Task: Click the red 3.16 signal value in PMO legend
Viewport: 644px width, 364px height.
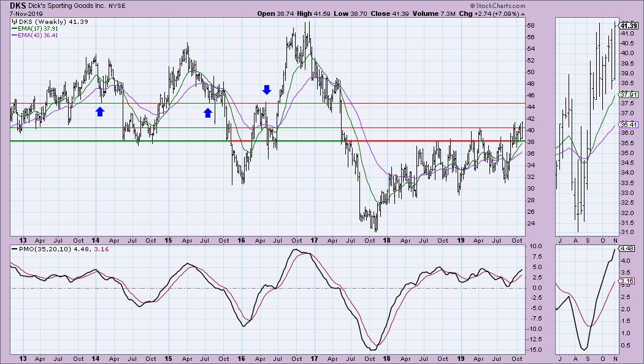Action: 101,249
